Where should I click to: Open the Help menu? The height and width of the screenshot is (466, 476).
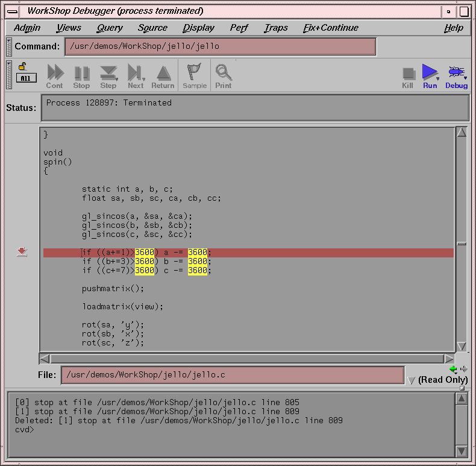coord(454,28)
